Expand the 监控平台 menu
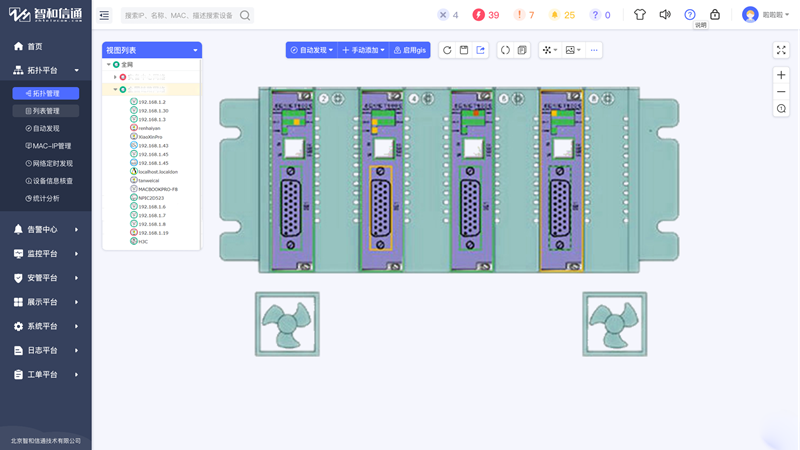This screenshot has width=800, height=450. pos(46,254)
